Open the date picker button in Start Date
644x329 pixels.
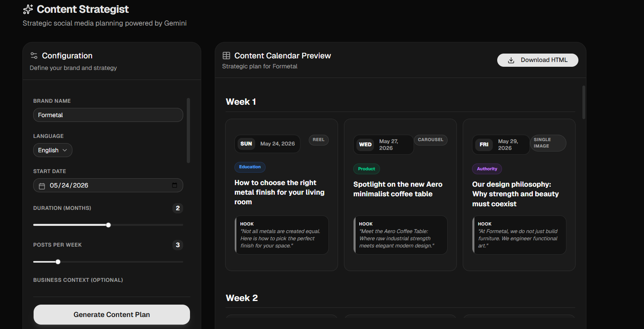click(x=174, y=185)
